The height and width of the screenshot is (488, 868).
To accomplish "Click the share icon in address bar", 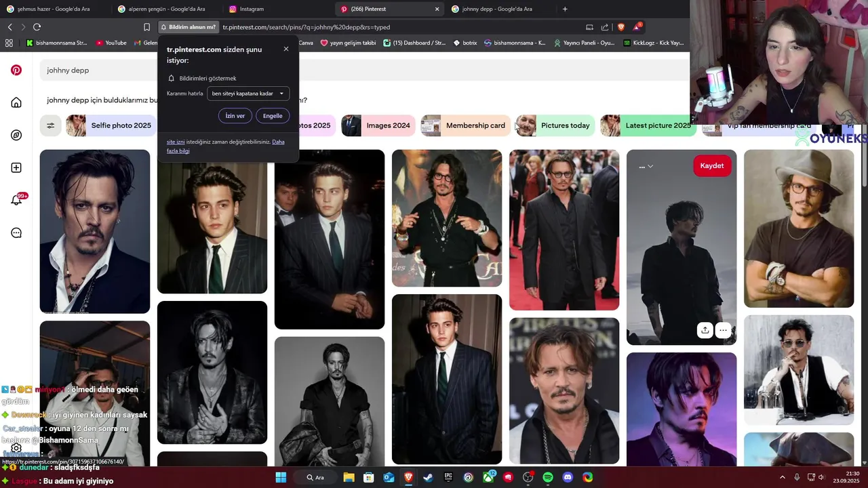I will [x=605, y=27].
